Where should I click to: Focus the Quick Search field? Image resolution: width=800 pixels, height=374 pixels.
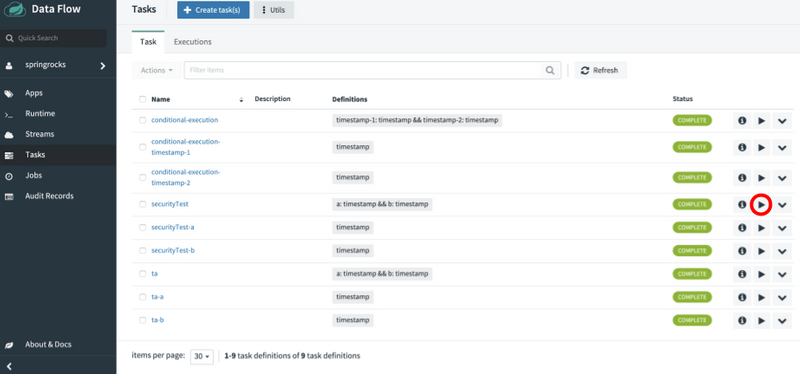click(54, 38)
